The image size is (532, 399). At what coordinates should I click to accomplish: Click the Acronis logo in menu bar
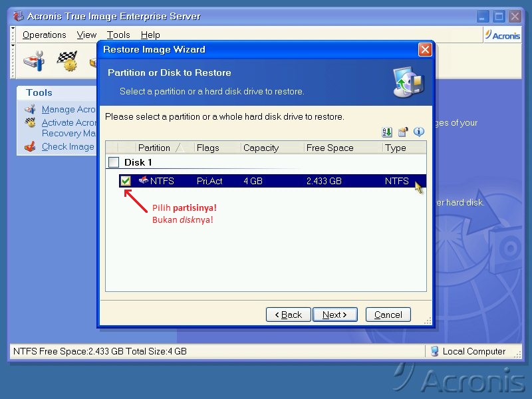502,35
